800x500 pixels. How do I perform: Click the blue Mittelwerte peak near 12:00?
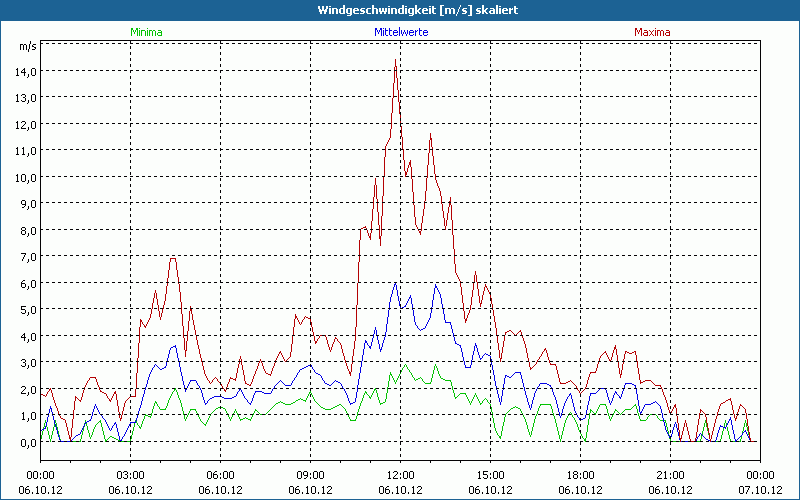tap(395, 283)
